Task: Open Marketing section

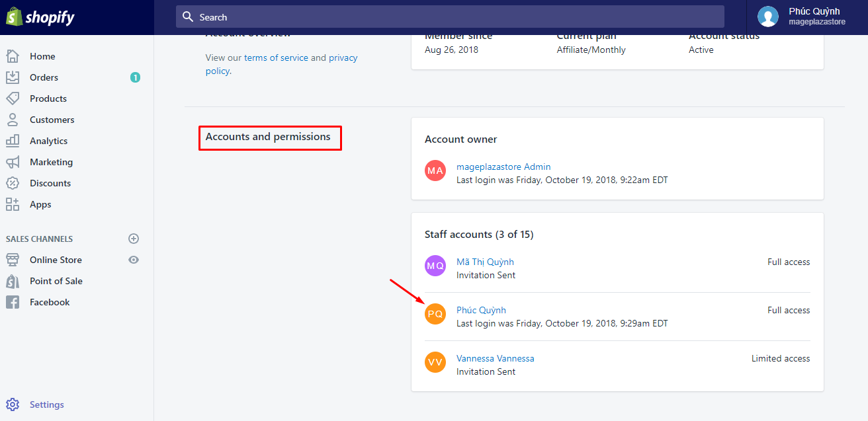Action: tap(51, 162)
